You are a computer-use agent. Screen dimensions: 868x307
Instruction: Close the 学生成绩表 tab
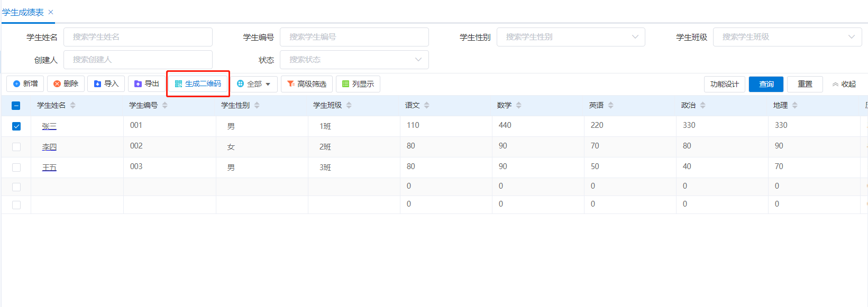point(51,12)
